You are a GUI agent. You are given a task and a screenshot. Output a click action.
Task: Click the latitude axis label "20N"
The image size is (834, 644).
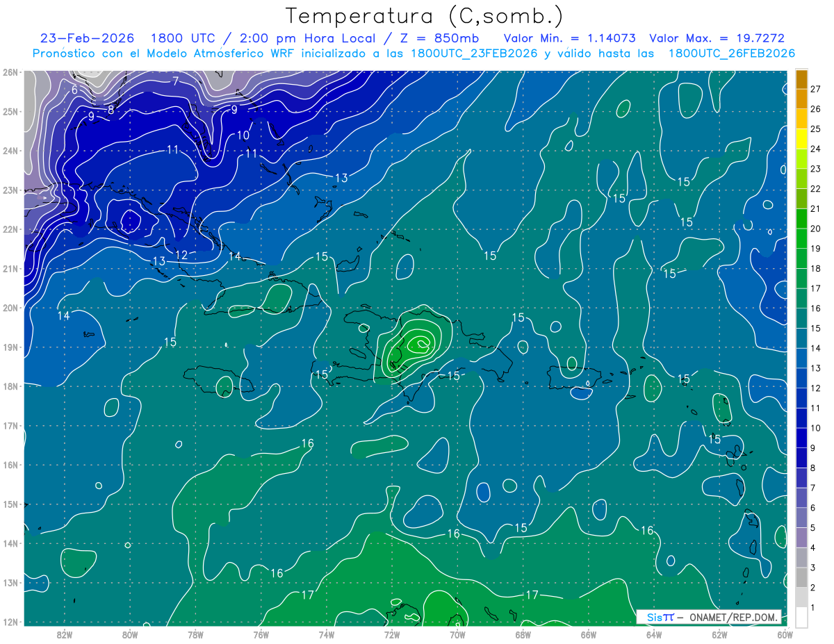[10, 307]
